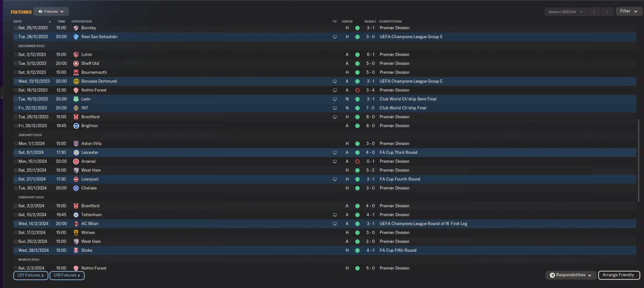Click the Sheff Utd club badge
This screenshot has height=288, width=644.
76,63
